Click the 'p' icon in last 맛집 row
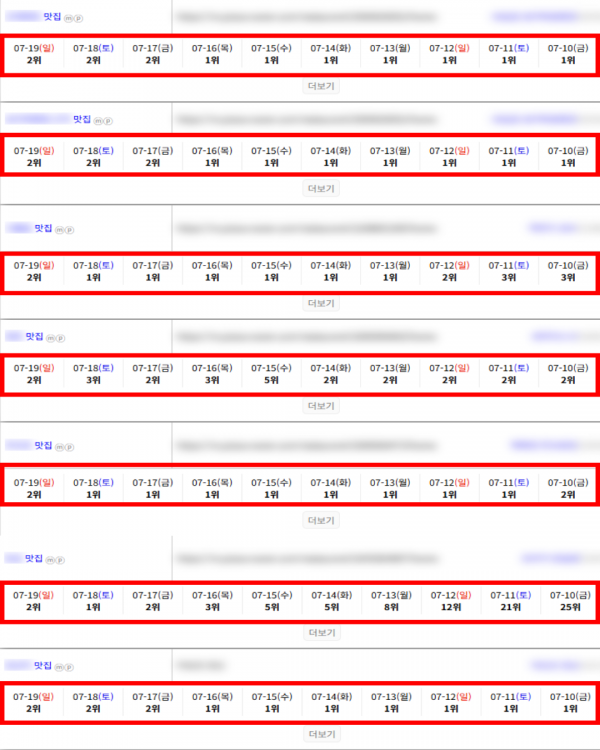 click(x=69, y=667)
